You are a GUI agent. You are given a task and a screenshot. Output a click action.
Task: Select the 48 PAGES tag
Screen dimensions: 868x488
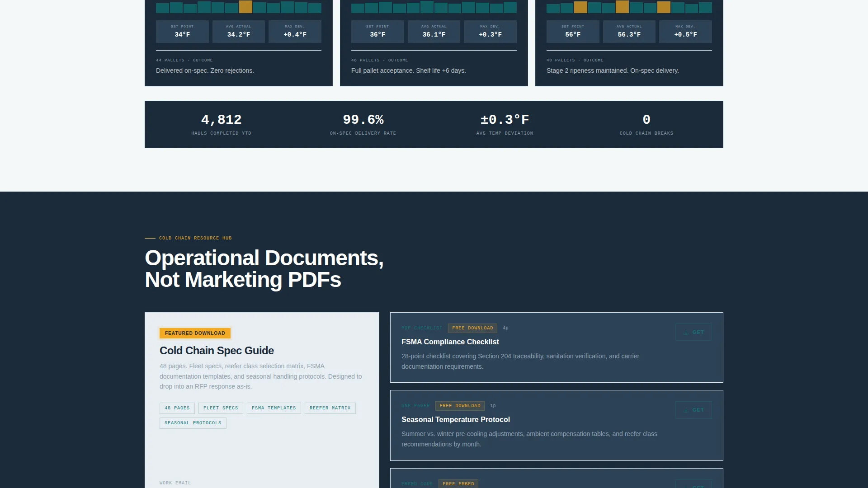tap(177, 408)
